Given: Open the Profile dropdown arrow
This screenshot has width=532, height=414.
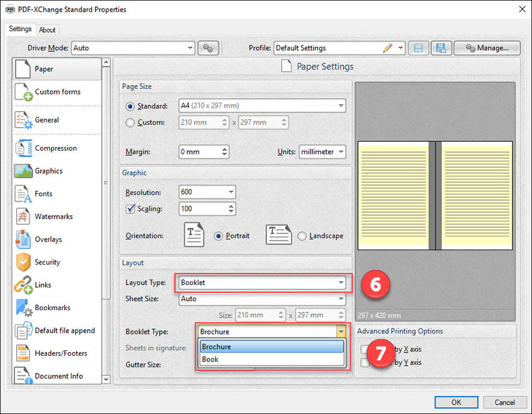Looking at the screenshot, I should click(401, 48).
